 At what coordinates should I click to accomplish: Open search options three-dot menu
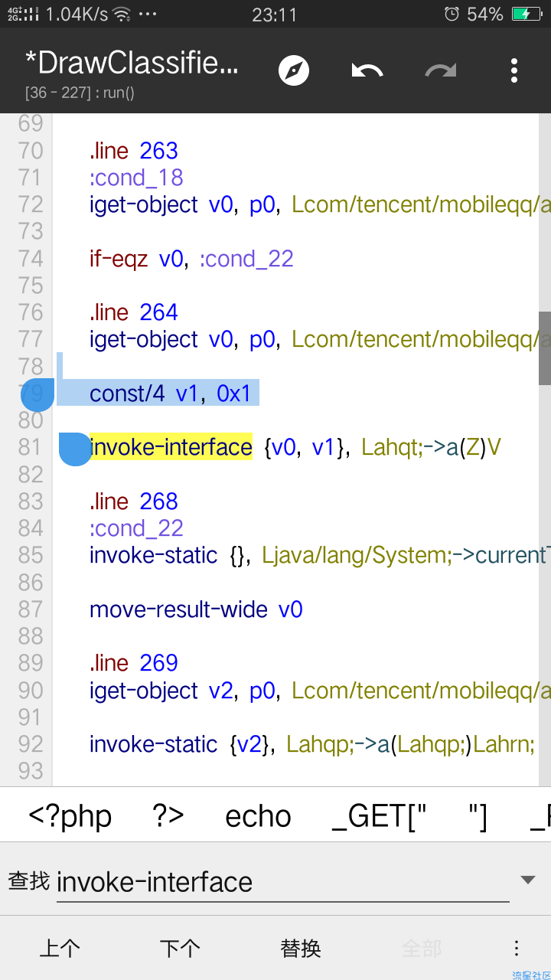tap(517, 948)
